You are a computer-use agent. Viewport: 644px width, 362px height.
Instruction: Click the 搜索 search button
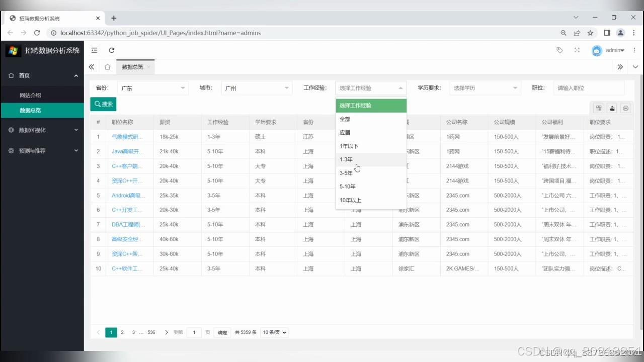pos(103,104)
